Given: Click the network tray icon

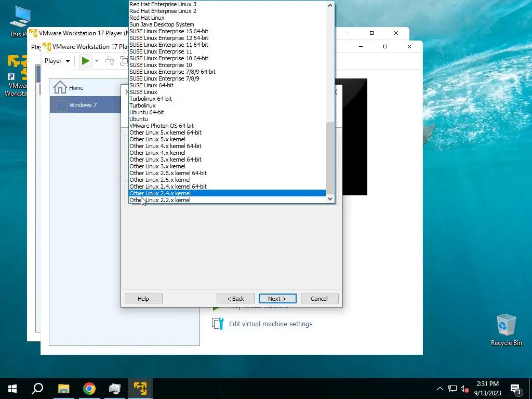Looking at the screenshot, I should click(x=453, y=389).
